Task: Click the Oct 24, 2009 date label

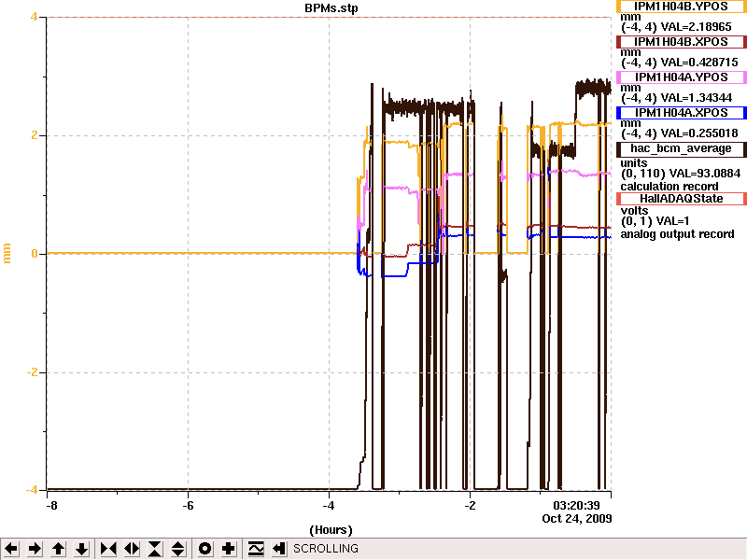Action: click(x=576, y=519)
